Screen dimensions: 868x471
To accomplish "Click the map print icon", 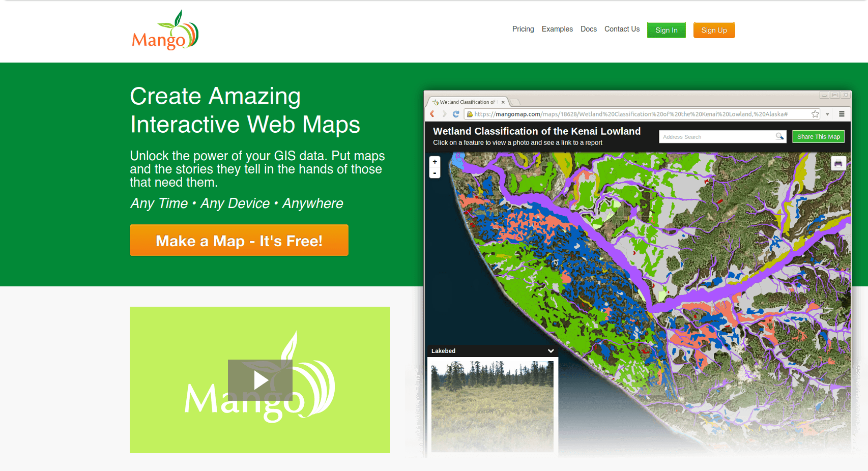I will [838, 163].
